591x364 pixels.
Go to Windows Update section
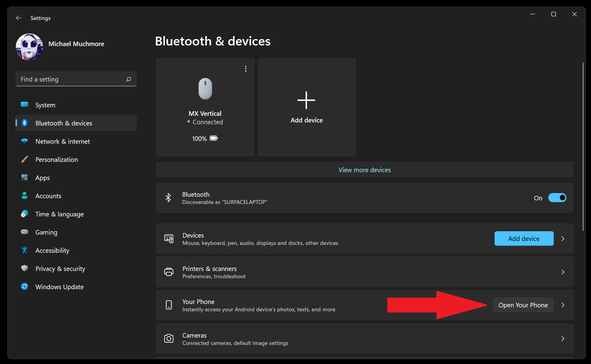59,287
